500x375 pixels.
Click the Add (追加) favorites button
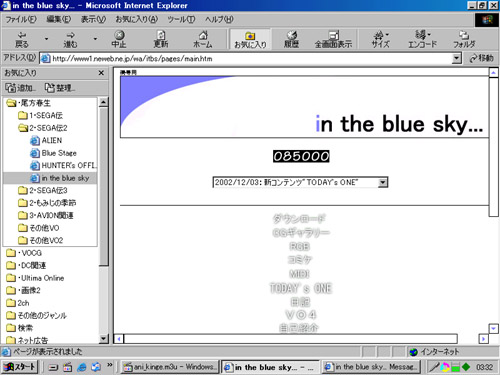20,88
